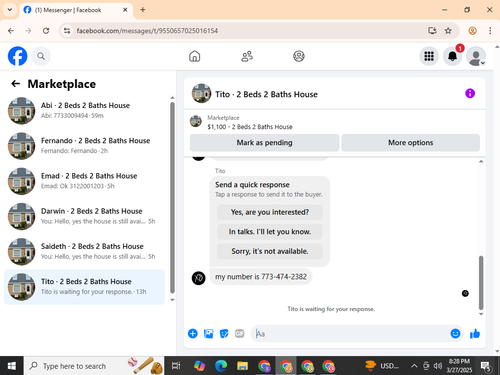Click conversation list scroll up arrow
This screenshot has height=375, width=500.
coord(172,98)
